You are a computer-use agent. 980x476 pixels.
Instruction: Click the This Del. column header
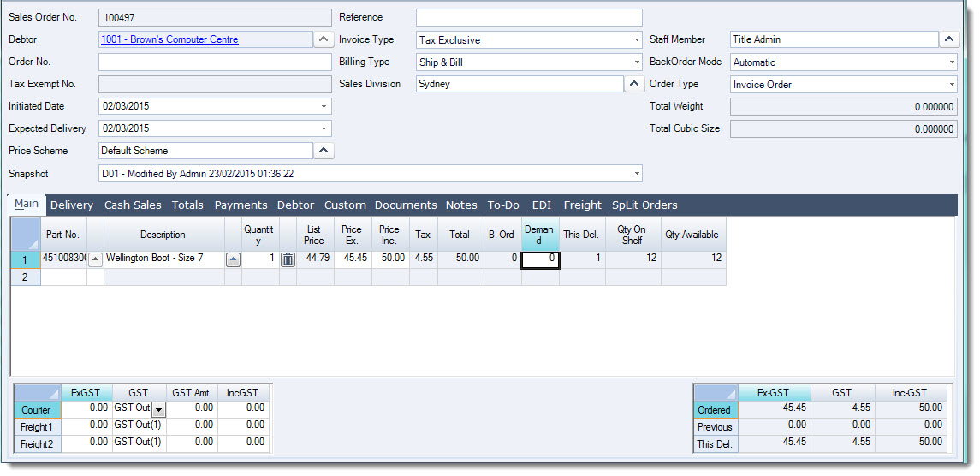click(582, 235)
